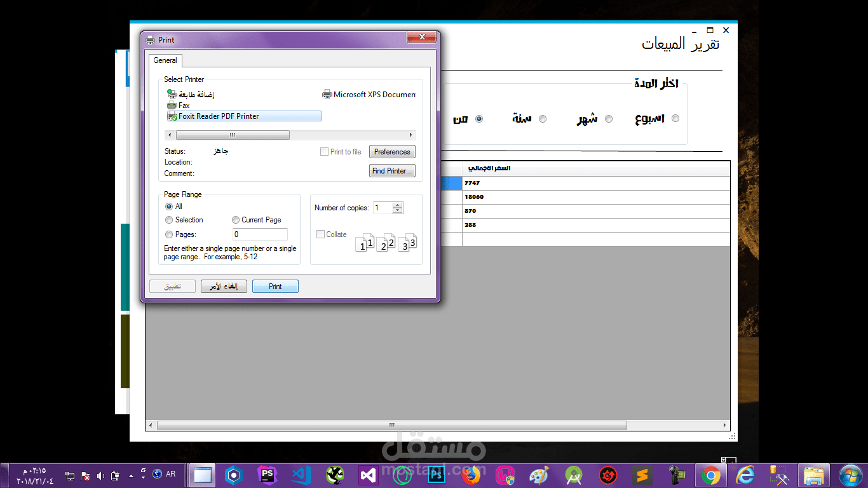Click printer list scrollbar right arrow
The height and width of the screenshot is (488, 868).
coord(411,135)
